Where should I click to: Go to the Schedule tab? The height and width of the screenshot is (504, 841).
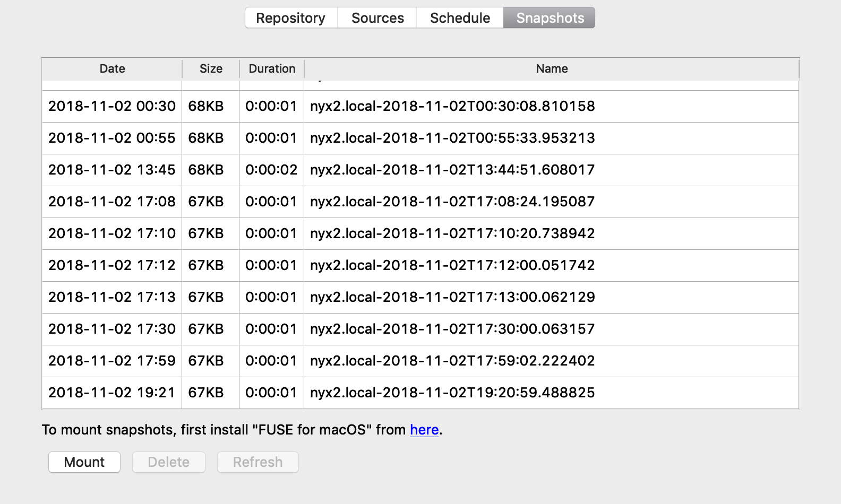coord(460,18)
